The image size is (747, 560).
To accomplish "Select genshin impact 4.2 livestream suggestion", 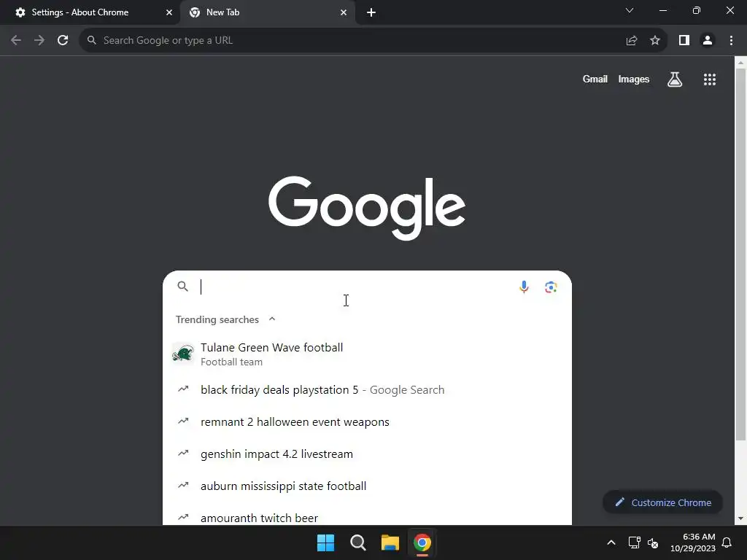I will 367,454.
